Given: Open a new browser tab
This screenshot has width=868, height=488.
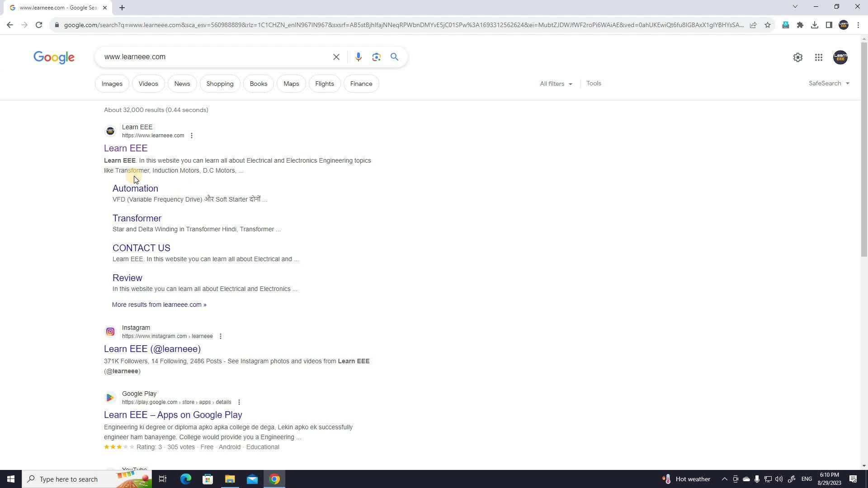Looking at the screenshot, I should [x=122, y=8].
